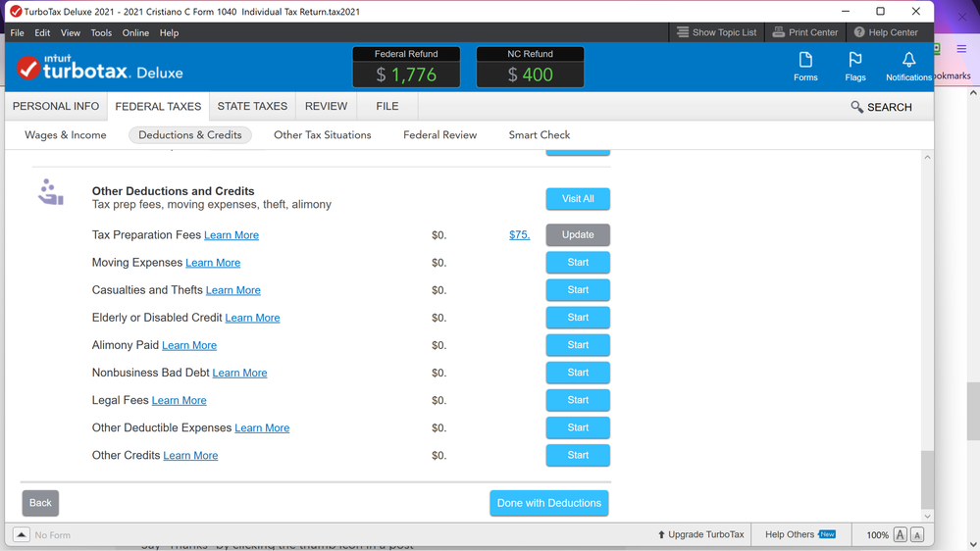
Task: Learn More about Legal Fees
Action: pyautogui.click(x=179, y=400)
